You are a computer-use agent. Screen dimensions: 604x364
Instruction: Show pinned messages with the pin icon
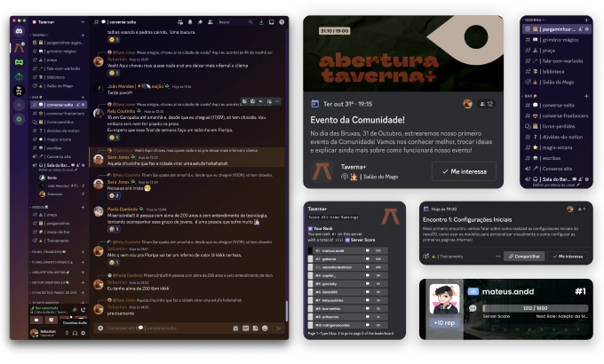(x=200, y=22)
